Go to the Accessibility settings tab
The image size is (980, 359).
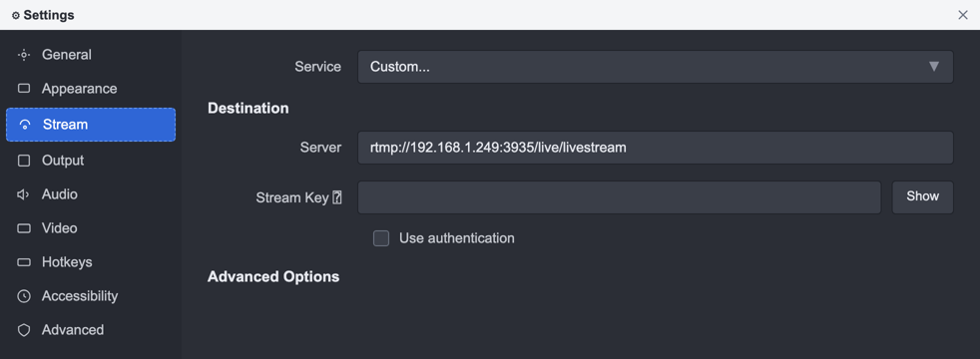(91, 295)
